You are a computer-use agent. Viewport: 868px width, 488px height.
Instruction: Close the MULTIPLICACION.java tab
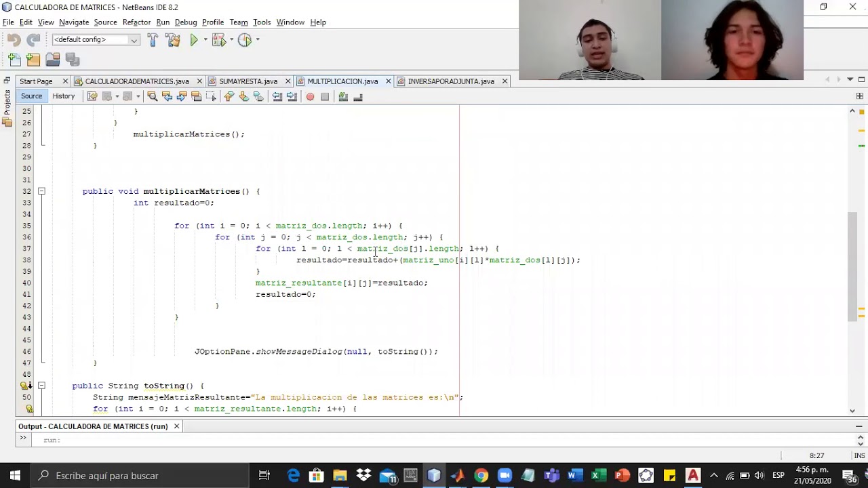click(x=388, y=81)
